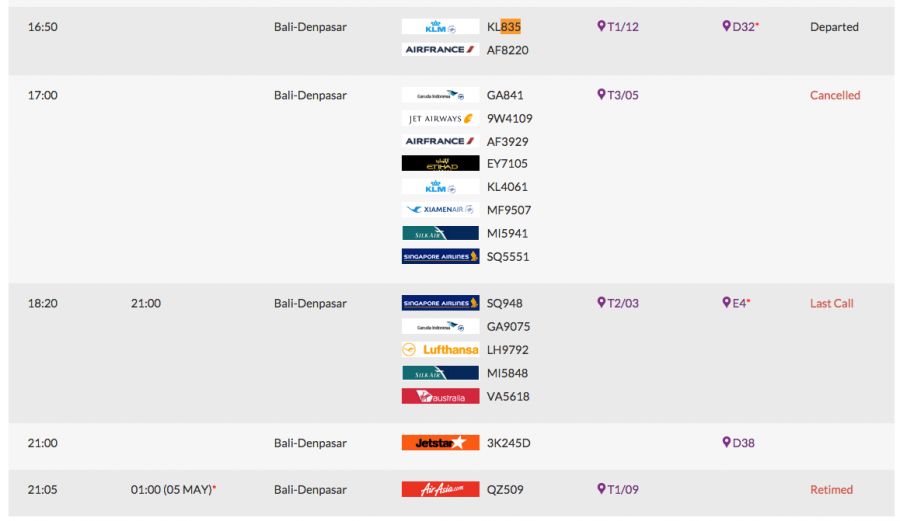Image resolution: width=900 pixels, height=521 pixels.
Task: Click the Last Call status for SQ948
Action: (x=832, y=303)
